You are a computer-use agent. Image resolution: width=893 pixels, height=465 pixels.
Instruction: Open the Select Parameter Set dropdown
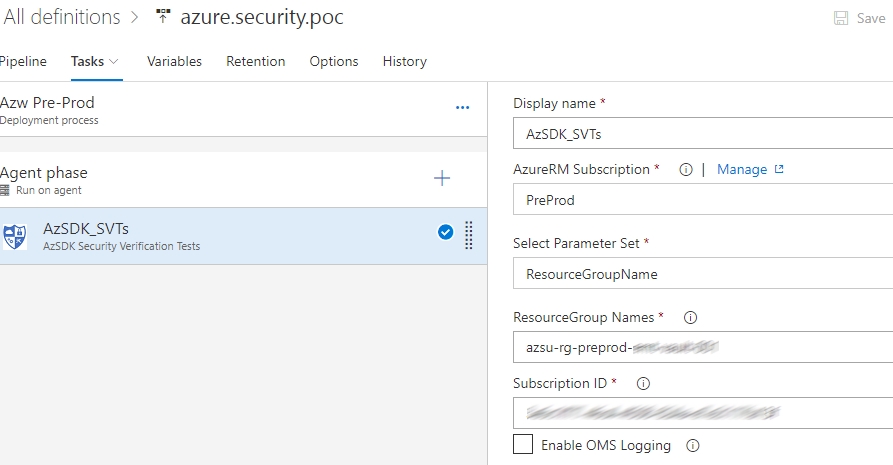click(x=703, y=274)
